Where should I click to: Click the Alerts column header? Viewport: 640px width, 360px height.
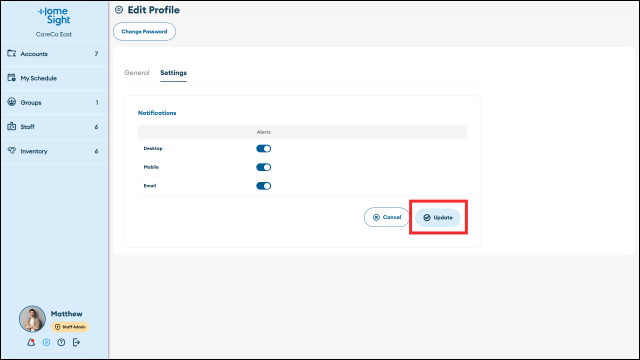point(264,132)
